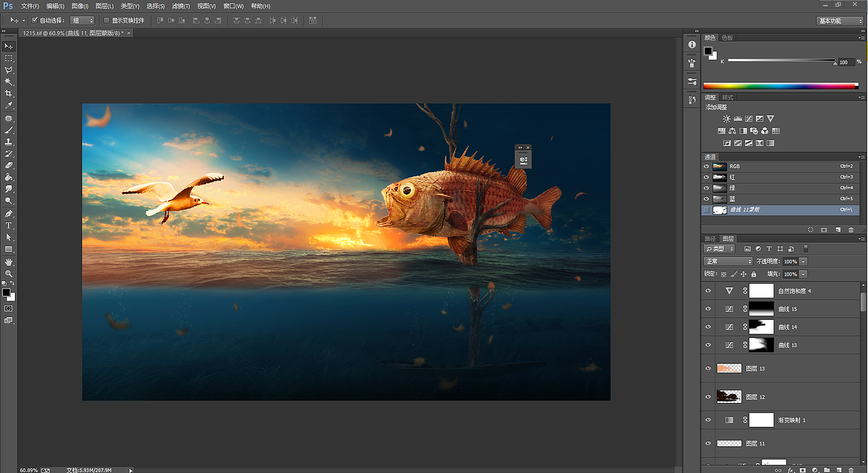Select the Eraser tool
The height and width of the screenshot is (473, 868).
[x=9, y=166]
